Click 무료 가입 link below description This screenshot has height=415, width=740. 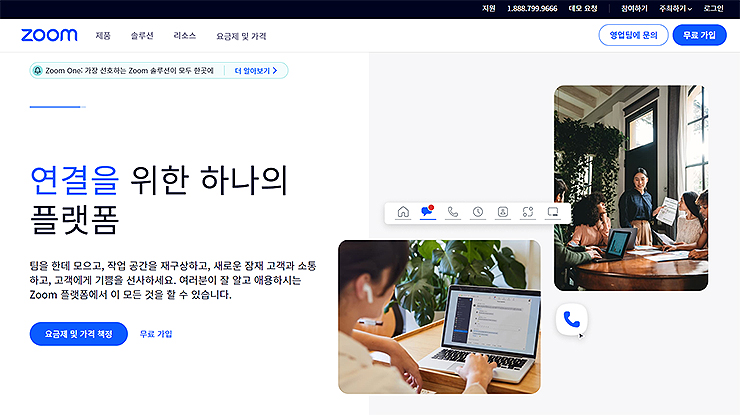156,334
